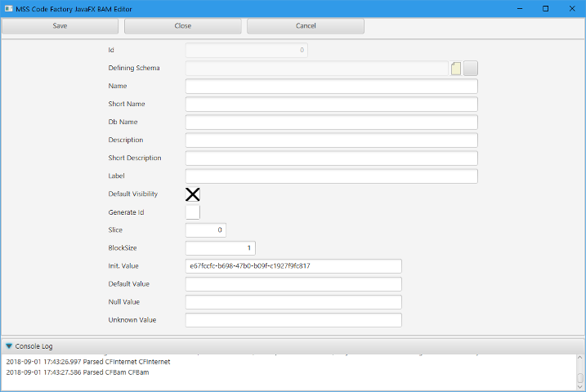Click the app icon in title bar
Viewport: 586px width, 392px height.
click(x=7, y=8)
